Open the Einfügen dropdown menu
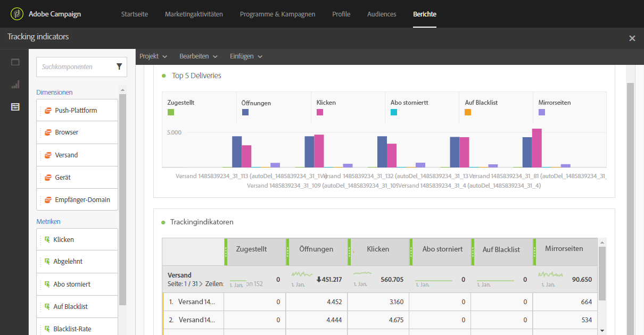 (246, 56)
